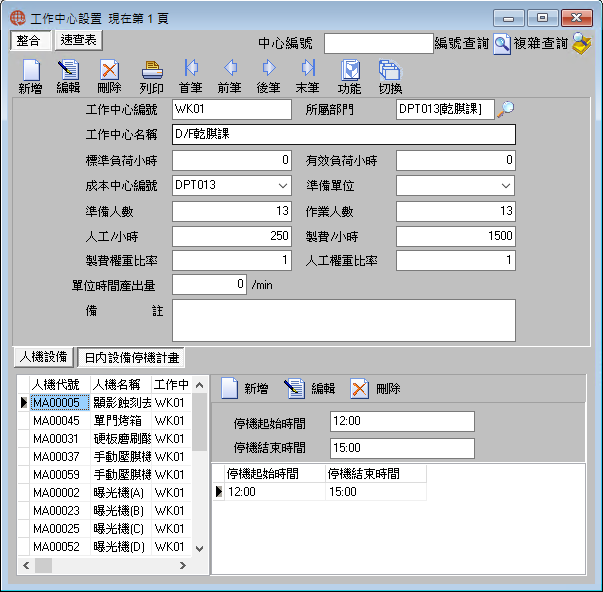Open the 準備單位 dropdown
Screen dimensions: 603x592
pos(506,186)
